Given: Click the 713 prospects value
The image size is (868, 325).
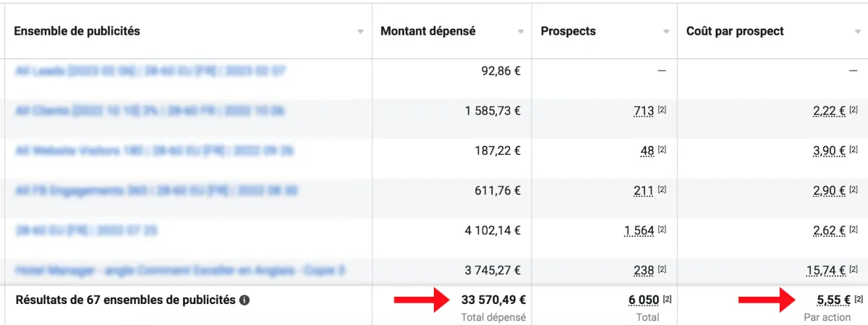Looking at the screenshot, I should tap(644, 111).
